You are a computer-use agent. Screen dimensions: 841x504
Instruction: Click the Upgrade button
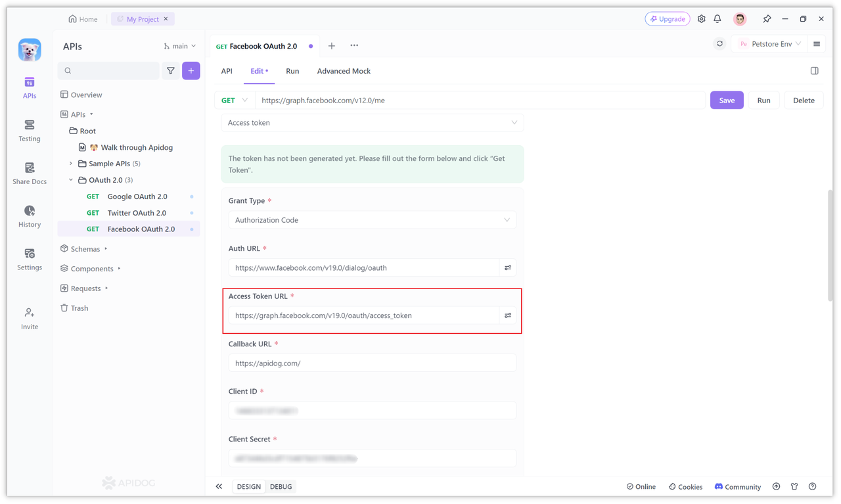(668, 19)
